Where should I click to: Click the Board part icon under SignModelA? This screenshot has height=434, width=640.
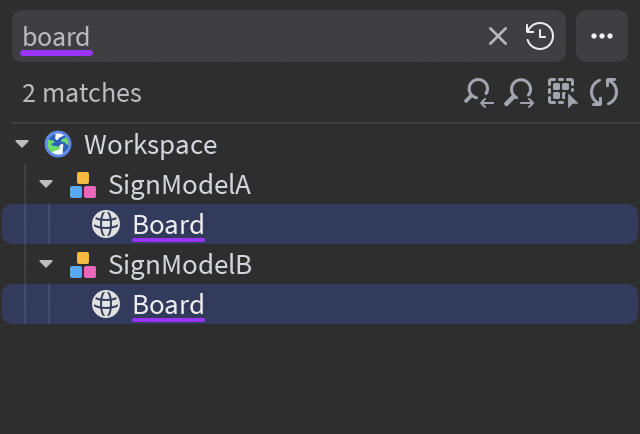(x=106, y=225)
